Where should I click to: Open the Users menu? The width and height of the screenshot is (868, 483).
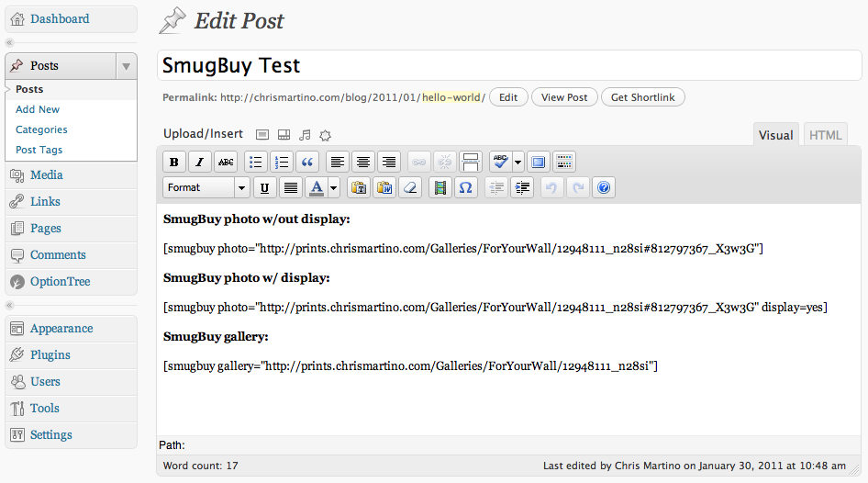pyautogui.click(x=71, y=382)
